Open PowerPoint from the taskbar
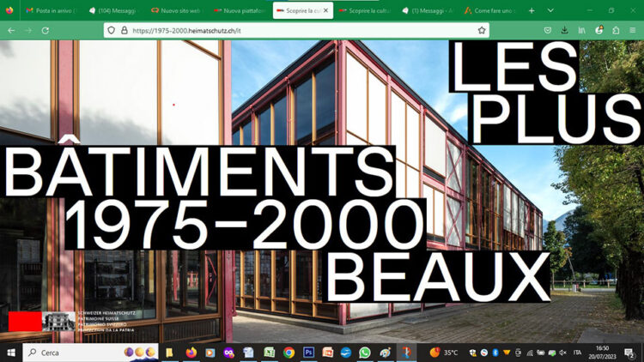Screen dimensions: 644x362 tap(328, 353)
